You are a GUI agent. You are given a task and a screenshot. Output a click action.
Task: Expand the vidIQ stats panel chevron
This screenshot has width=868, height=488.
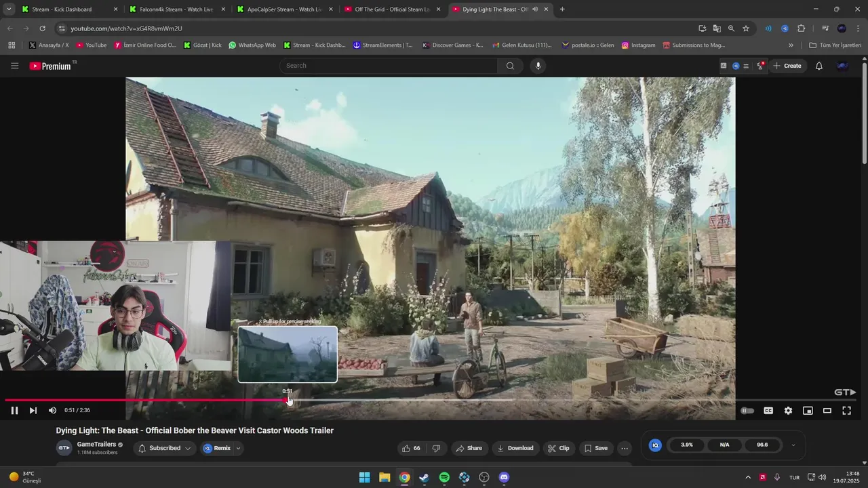click(x=793, y=445)
